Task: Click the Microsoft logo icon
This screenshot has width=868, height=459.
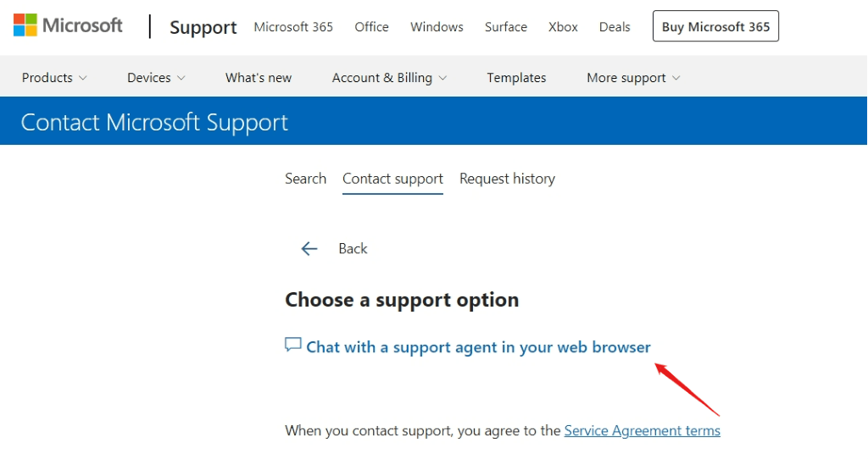Action: point(25,25)
